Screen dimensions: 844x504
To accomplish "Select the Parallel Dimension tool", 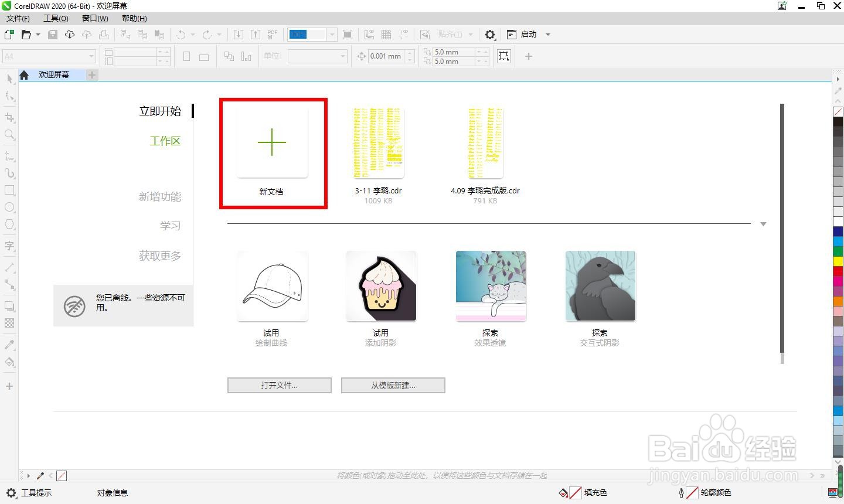I will pyautogui.click(x=9, y=267).
